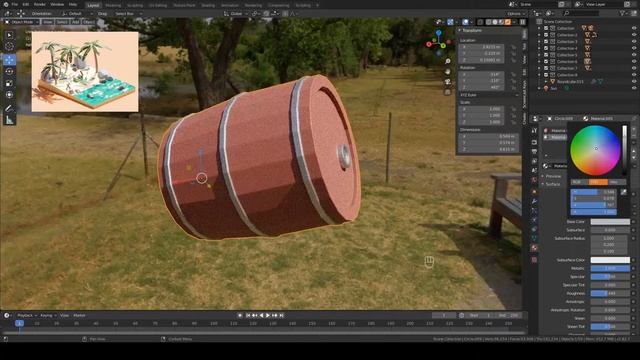Toggle viewport overlays display

point(465,22)
